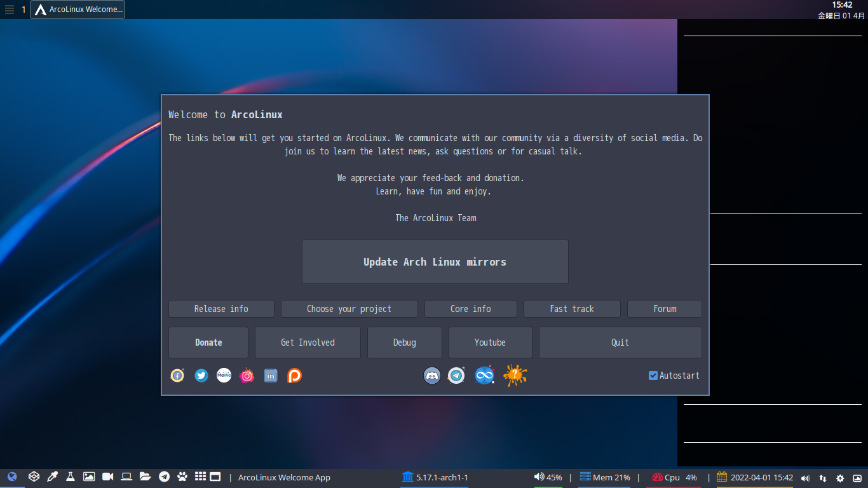The image size is (868, 488).
Task: Open the Telegram icon in welcome window
Action: tap(456, 376)
